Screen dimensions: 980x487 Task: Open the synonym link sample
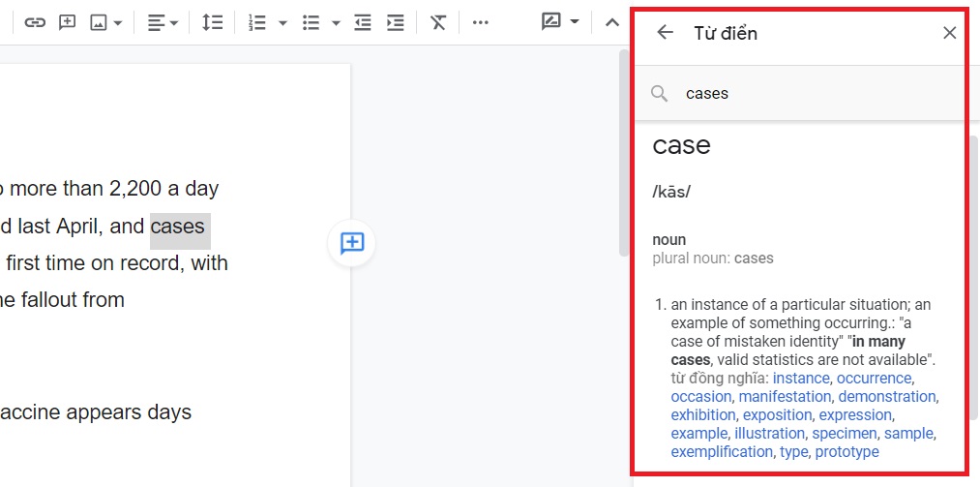[x=908, y=433]
